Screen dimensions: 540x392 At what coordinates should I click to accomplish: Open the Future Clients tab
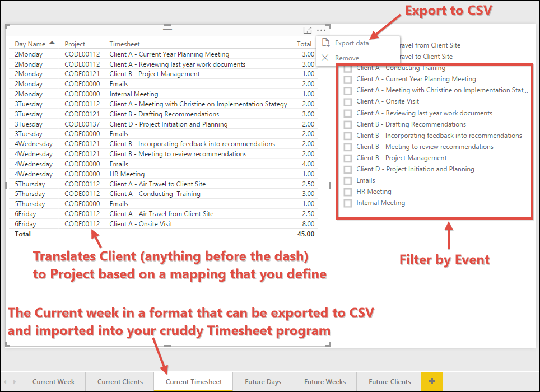[x=389, y=382]
